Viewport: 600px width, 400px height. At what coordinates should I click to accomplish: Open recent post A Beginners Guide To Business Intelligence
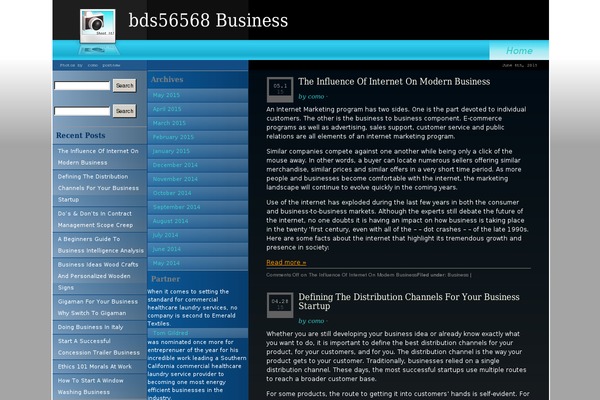(99, 245)
